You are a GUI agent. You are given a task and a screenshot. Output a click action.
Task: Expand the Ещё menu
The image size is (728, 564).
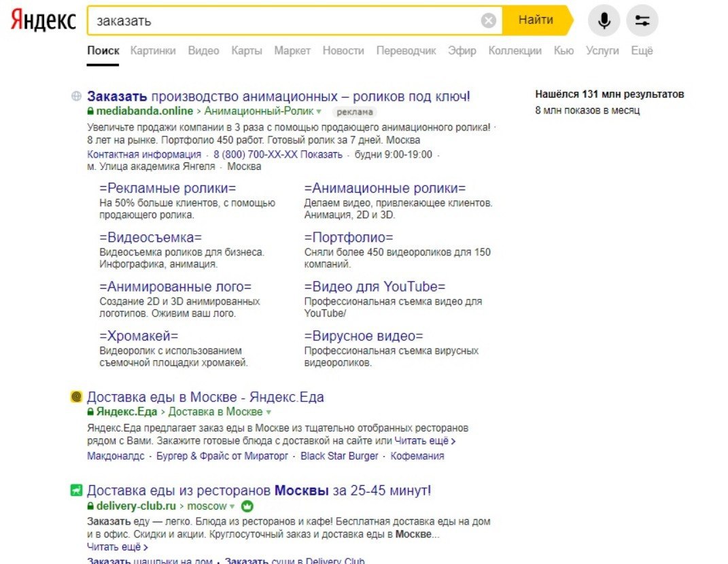click(x=642, y=50)
